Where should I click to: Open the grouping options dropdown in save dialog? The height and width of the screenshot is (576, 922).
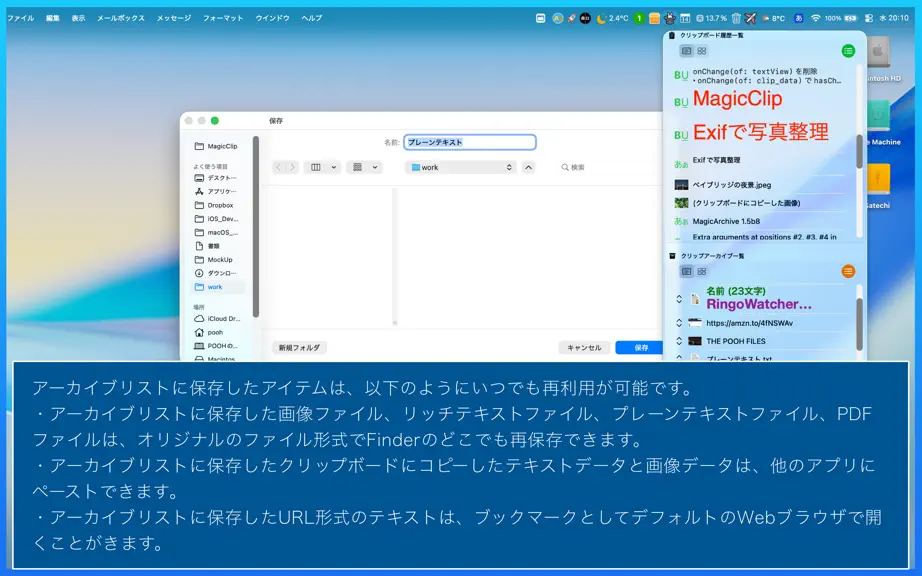click(364, 168)
